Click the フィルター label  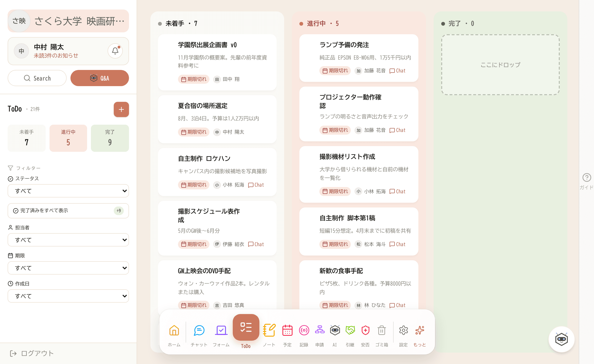[24, 168]
